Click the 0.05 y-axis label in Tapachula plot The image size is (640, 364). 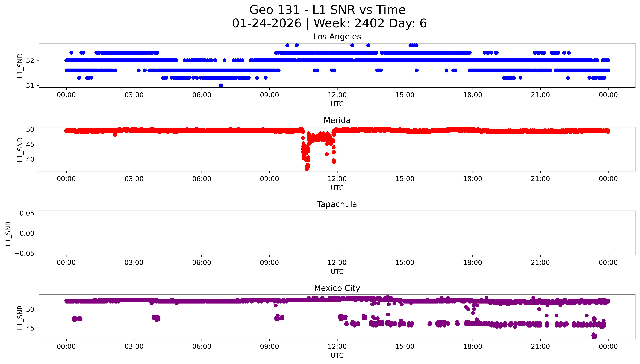click(27, 213)
